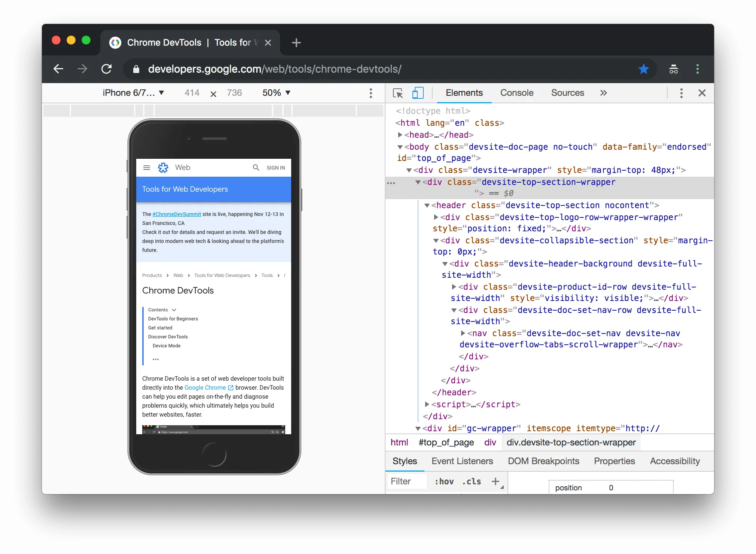
Task: Open DevTools three-dot customize menu
Action: click(x=681, y=93)
